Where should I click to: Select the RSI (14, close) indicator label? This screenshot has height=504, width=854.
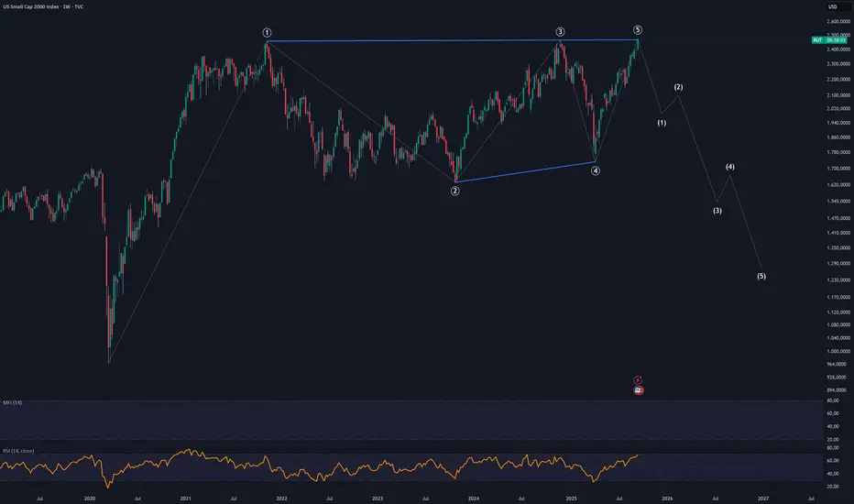18,451
